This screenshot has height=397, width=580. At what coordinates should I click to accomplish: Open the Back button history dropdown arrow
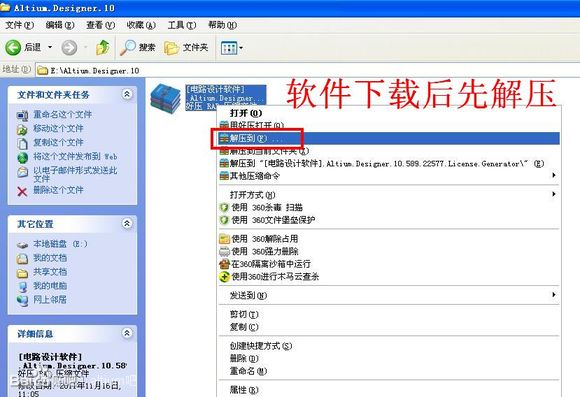click(50, 47)
